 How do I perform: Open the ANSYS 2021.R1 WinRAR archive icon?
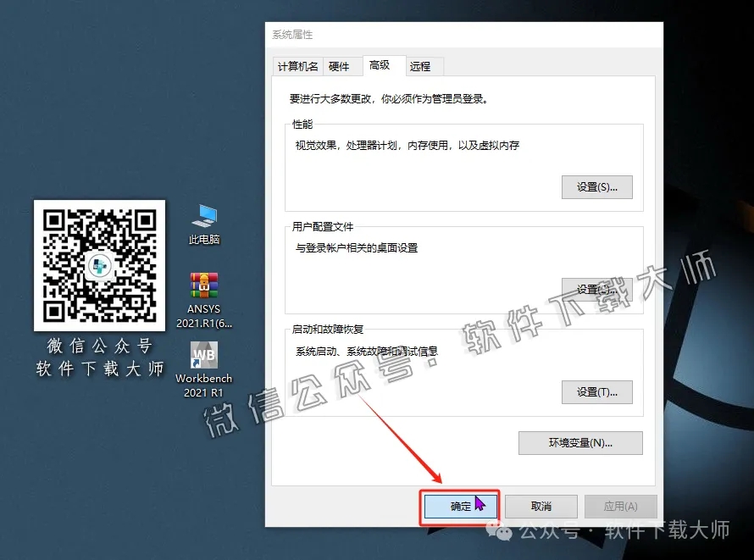203,284
